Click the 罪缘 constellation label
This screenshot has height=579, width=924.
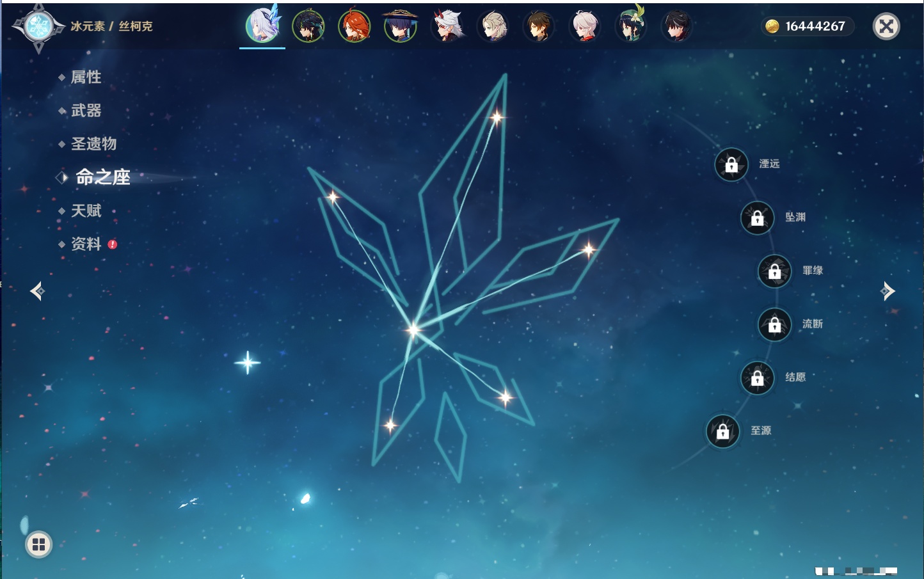point(813,270)
